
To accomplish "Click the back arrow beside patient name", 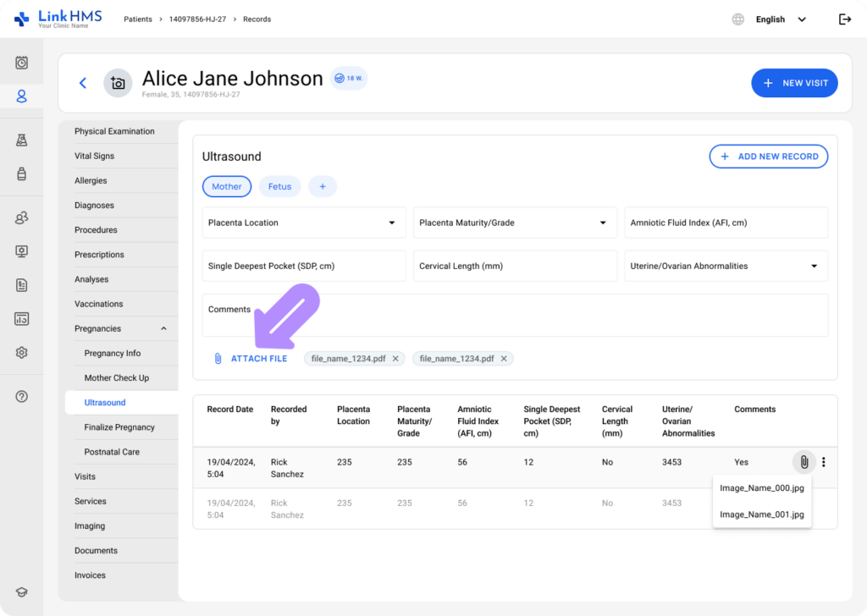I will pyautogui.click(x=83, y=83).
